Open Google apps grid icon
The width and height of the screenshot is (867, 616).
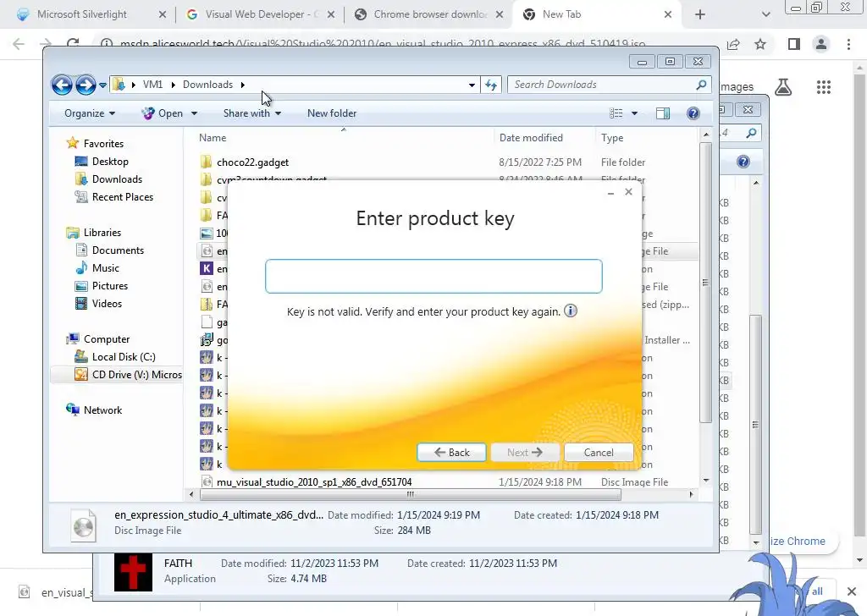(x=824, y=87)
